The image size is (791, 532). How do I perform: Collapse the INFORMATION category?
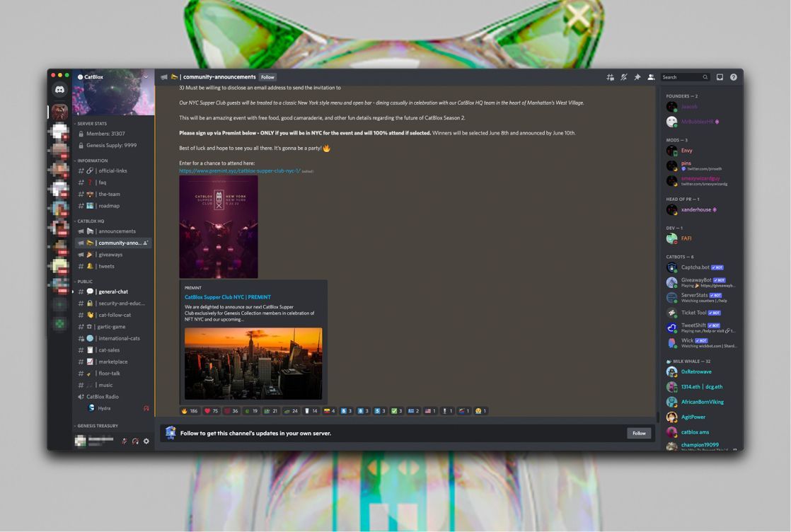[91, 161]
